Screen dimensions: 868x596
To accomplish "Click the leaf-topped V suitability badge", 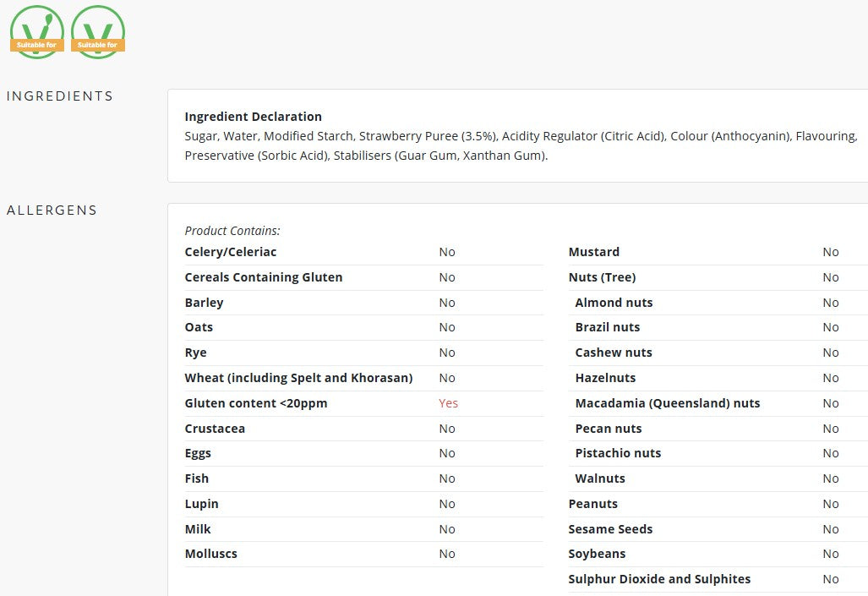I will pyautogui.click(x=37, y=31).
